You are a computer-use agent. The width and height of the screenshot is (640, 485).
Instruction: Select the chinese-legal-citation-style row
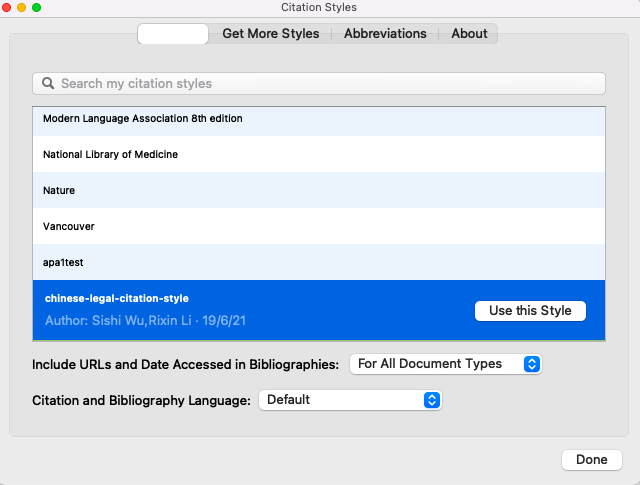pyautogui.click(x=319, y=310)
